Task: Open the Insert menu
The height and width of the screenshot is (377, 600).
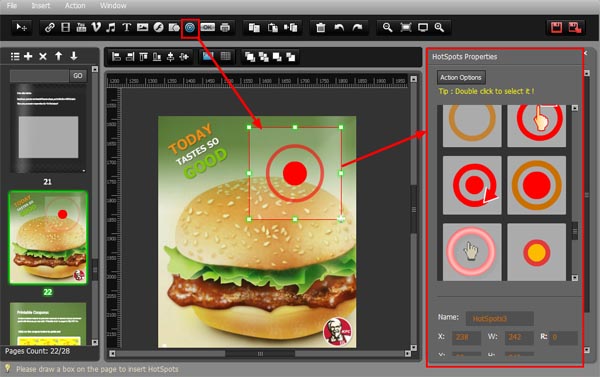Action: pyautogui.click(x=41, y=5)
